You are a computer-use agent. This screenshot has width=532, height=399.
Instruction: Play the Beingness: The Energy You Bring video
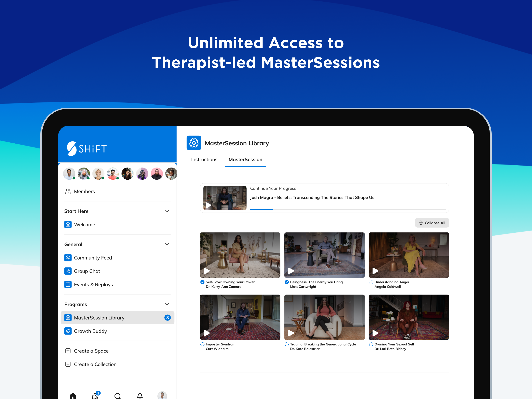[291, 271]
